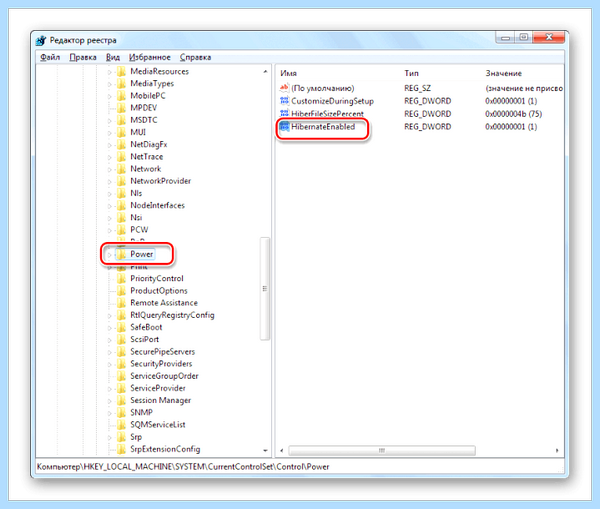The image size is (600, 509).
Task: Click the MUI folder icon
Action: click(x=121, y=132)
